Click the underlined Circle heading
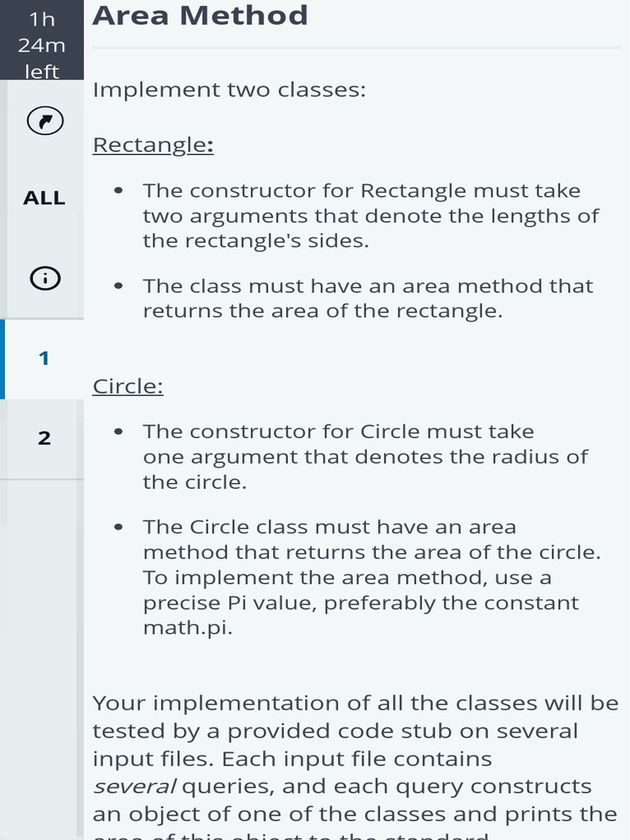630x840 pixels. point(128,386)
